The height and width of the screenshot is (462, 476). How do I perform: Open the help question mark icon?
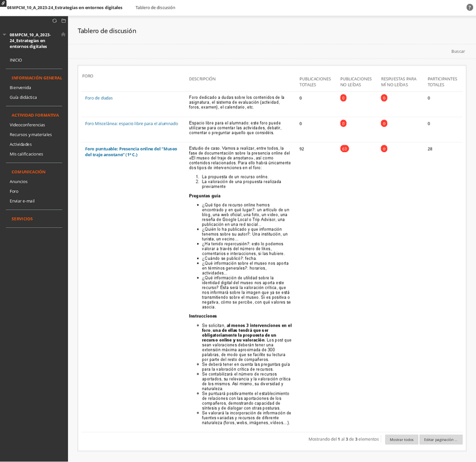click(x=469, y=8)
